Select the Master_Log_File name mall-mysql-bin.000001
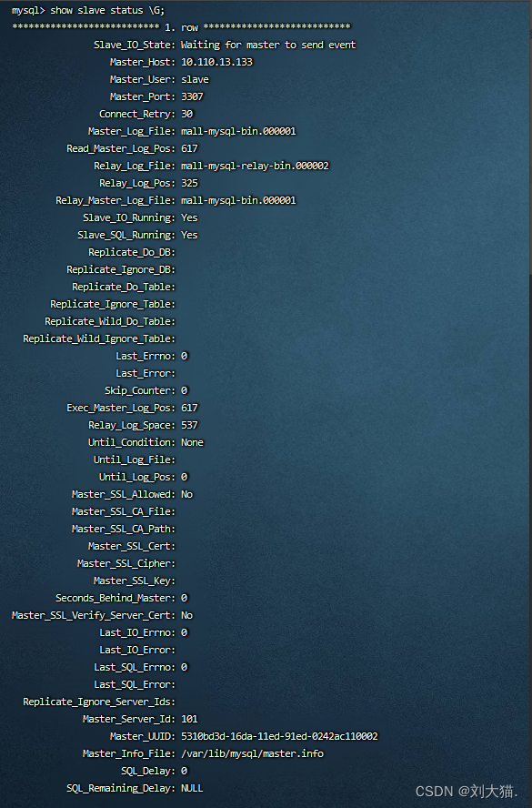Image resolution: width=532 pixels, height=808 pixels. [x=238, y=131]
